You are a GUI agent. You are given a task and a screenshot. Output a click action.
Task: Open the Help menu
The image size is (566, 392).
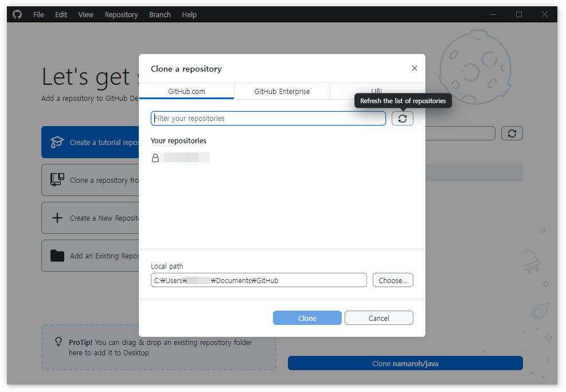[189, 15]
